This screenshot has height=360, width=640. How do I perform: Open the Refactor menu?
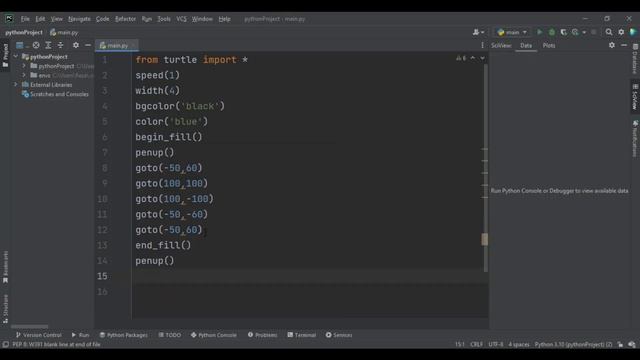[125, 19]
